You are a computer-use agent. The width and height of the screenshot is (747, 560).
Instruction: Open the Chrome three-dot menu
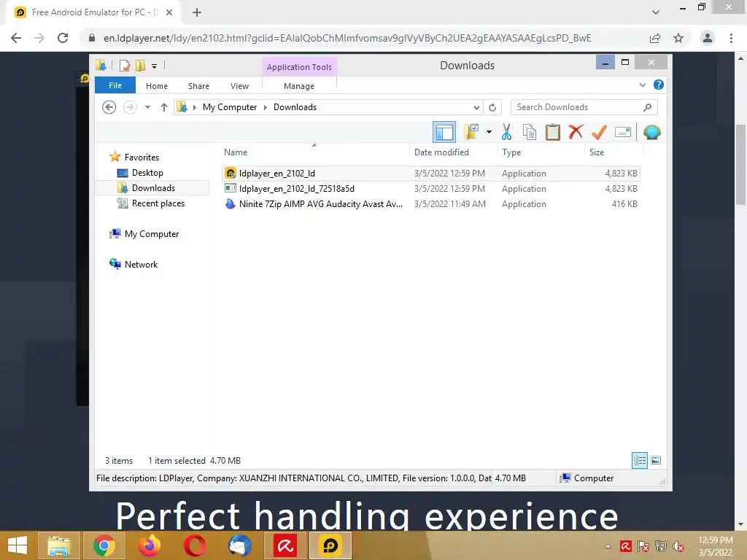point(731,38)
